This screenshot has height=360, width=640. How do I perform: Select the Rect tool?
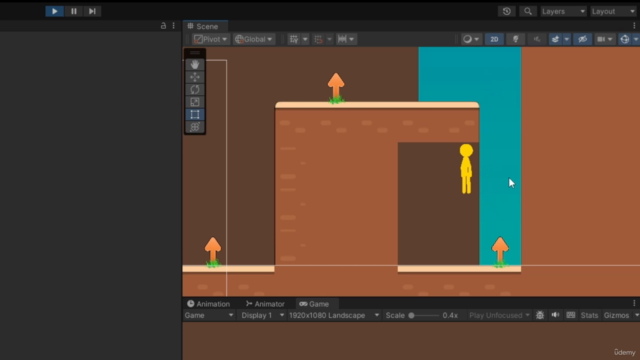click(x=195, y=115)
